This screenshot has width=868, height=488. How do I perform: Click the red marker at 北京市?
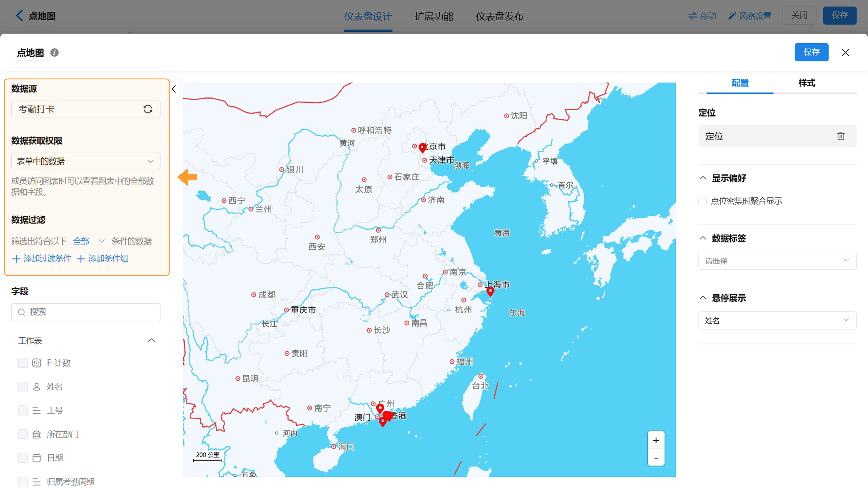click(422, 148)
